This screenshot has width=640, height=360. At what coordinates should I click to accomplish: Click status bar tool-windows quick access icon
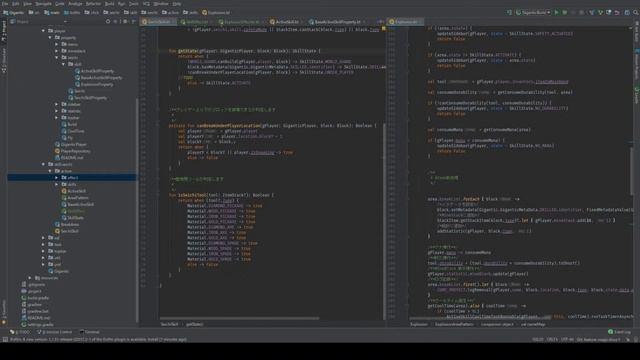click(x=5, y=339)
